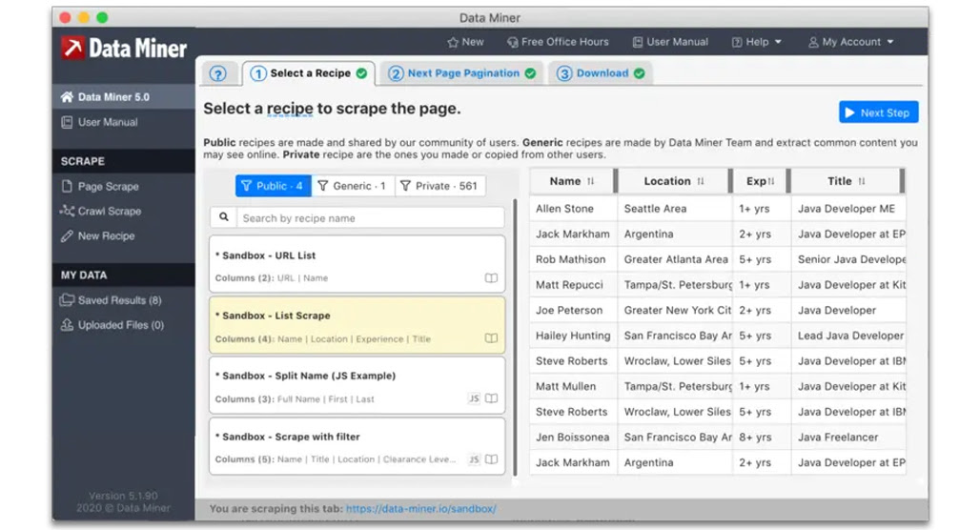This screenshot has height=530, width=980.
Task: Select the Sandbox - URL List recipe
Action: pyautogui.click(x=357, y=264)
